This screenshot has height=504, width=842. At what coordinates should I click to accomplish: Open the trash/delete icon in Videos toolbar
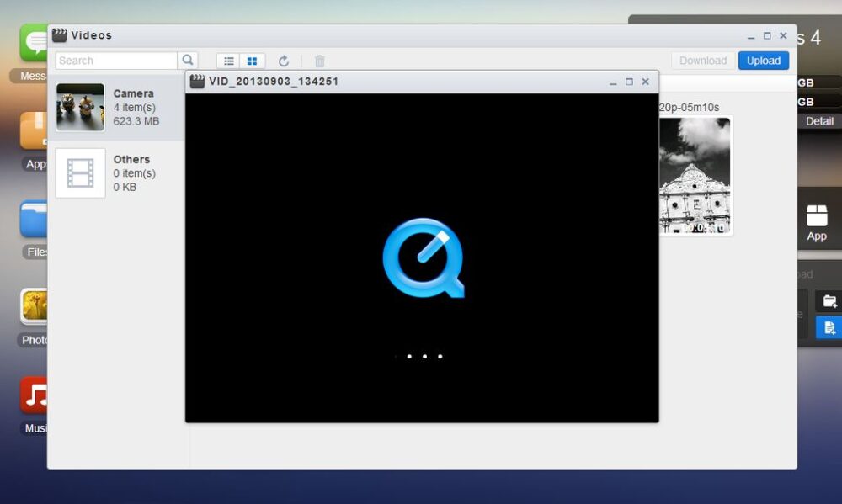pyautogui.click(x=319, y=60)
